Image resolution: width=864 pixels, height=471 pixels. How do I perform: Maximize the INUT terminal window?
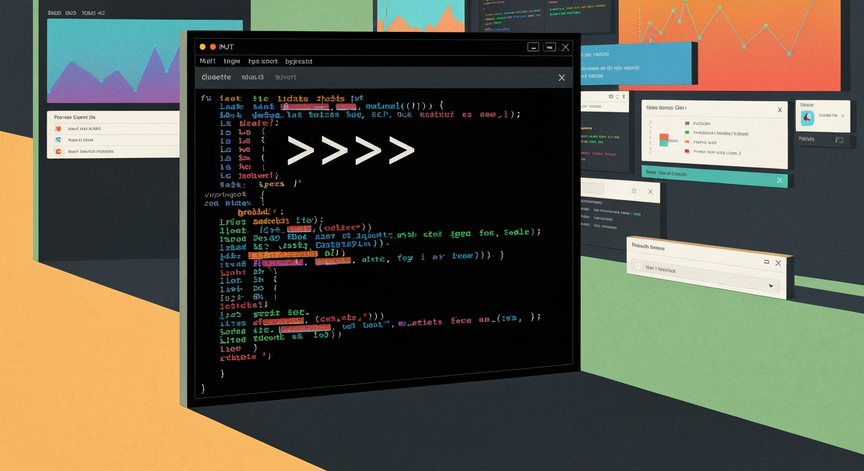coord(549,47)
